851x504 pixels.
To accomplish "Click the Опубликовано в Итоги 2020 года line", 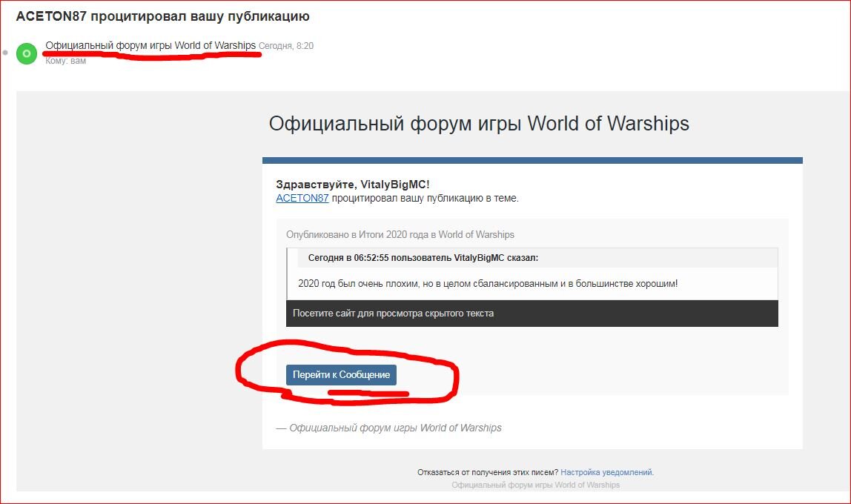I will (400, 235).
